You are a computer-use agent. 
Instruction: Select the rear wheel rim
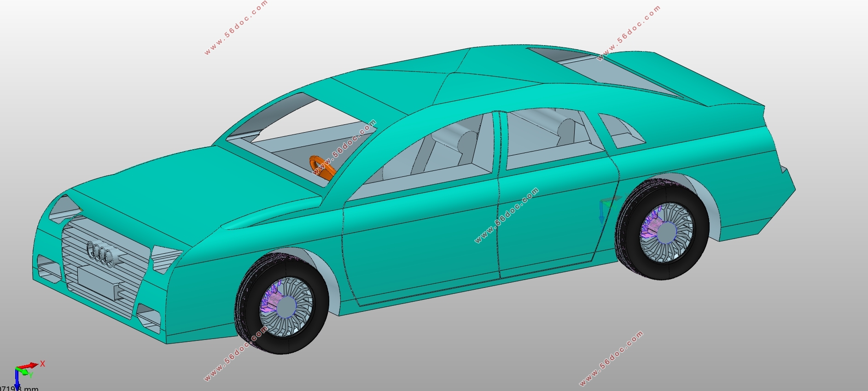coord(666,233)
